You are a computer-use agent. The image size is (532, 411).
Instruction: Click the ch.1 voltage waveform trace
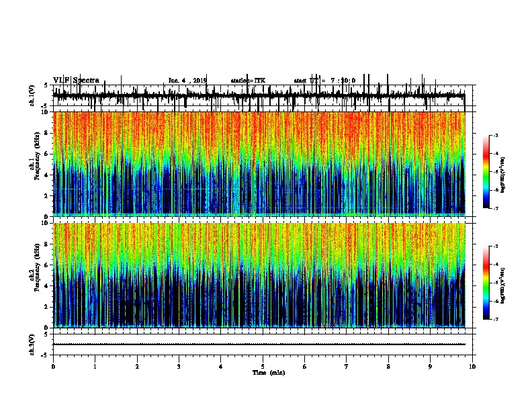tap(259, 96)
